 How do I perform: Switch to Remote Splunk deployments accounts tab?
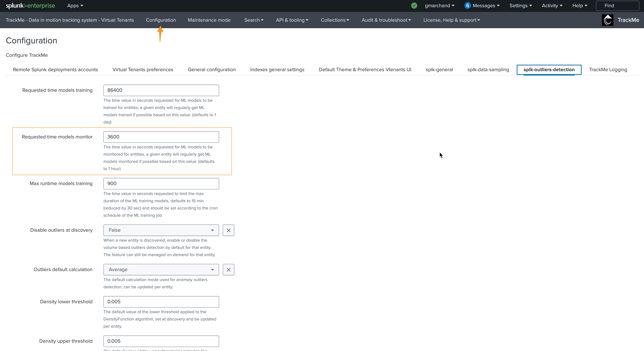(x=55, y=70)
